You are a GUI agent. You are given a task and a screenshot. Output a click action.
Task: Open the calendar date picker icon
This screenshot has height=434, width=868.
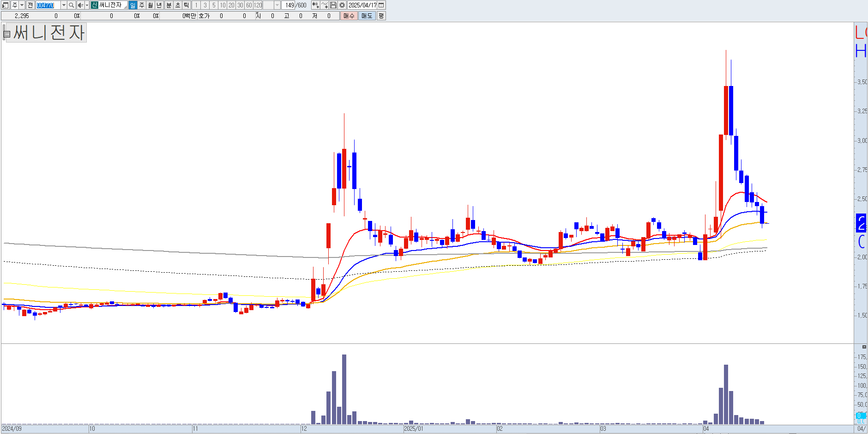coord(381,5)
